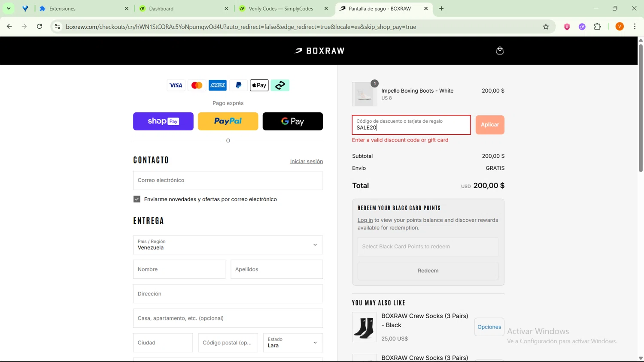Viewport: 644px width, 362px height.
Task: Pay with Google Pay button
Action: pos(293,121)
